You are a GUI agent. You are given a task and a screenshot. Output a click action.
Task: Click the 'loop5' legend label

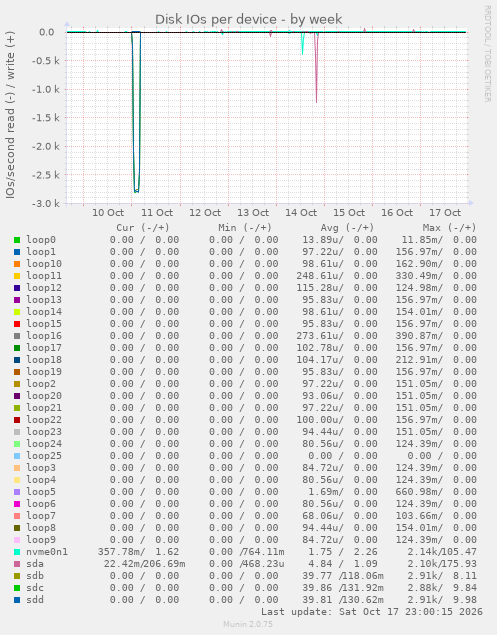41,492
